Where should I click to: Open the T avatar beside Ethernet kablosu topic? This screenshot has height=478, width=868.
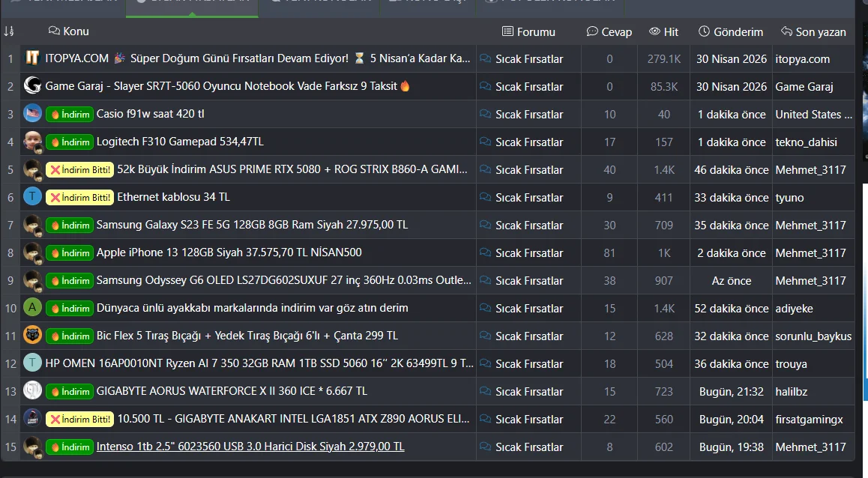pyautogui.click(x=33, y=197)
